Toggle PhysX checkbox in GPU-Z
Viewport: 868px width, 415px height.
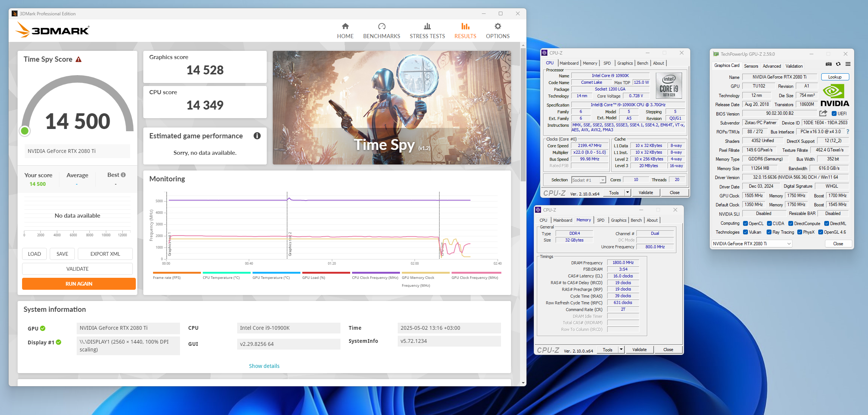[x=800, y=232]
